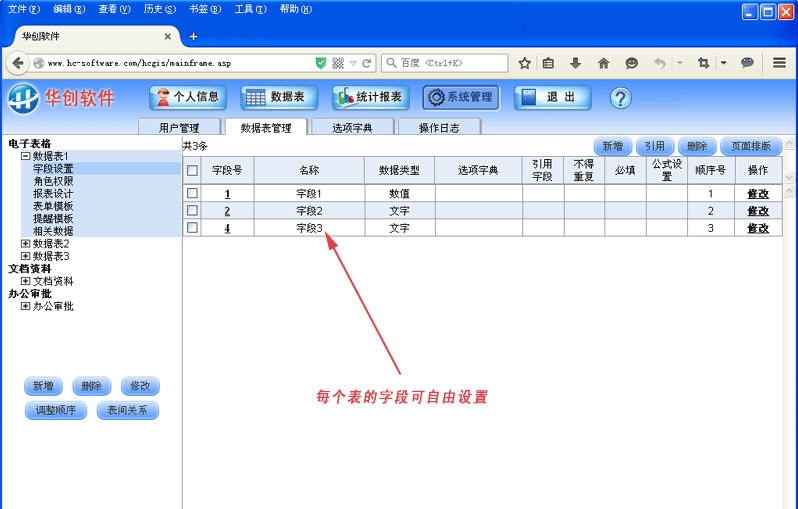The width and height of the screenshot is (798, 509).
Task: Click the browser back arrow button
Action: click(x=17, y=63)
